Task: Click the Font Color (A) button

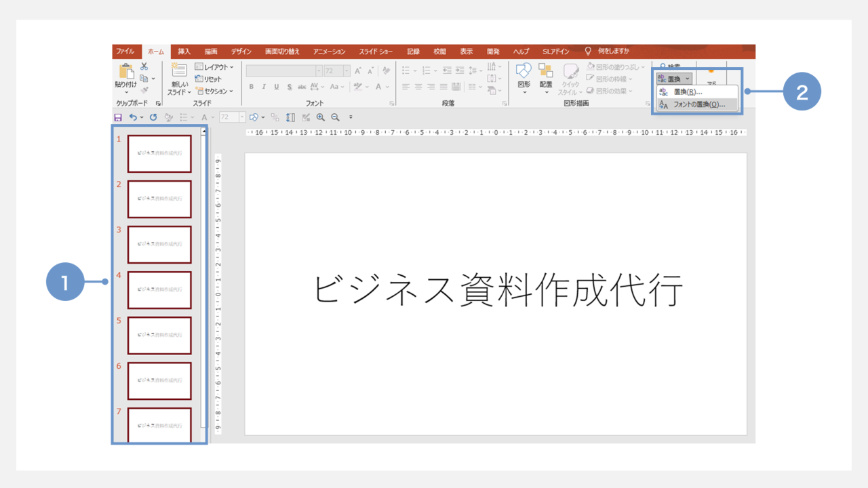Action: click(x=379, y=87)
